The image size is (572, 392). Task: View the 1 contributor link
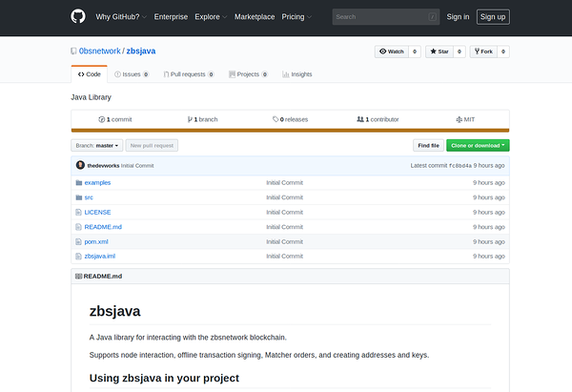point(378,119)
